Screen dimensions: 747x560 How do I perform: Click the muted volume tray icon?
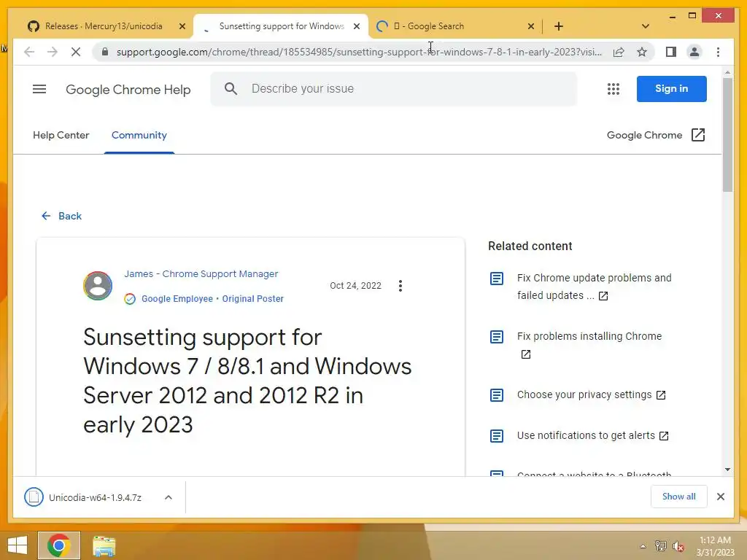[678, 547]
